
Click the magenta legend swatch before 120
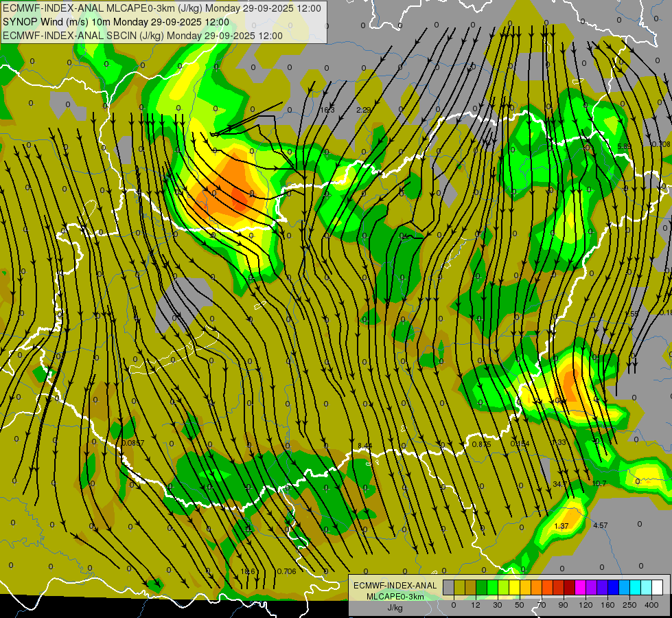(x=580, y=588)
